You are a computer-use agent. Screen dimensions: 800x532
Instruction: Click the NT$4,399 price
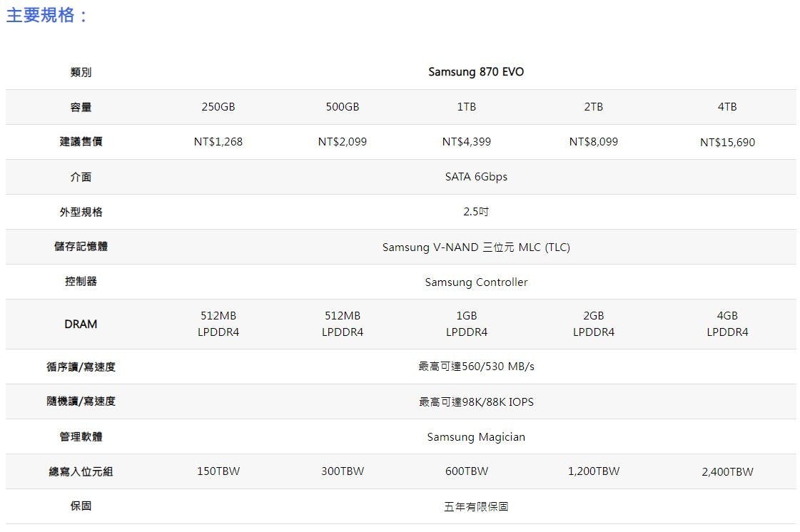[x=467, y=142]
